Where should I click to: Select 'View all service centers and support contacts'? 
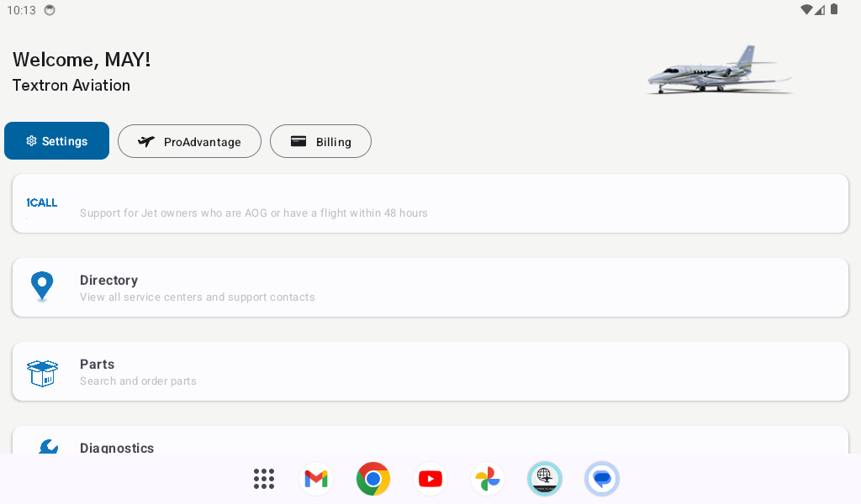[x=197, y=297]
